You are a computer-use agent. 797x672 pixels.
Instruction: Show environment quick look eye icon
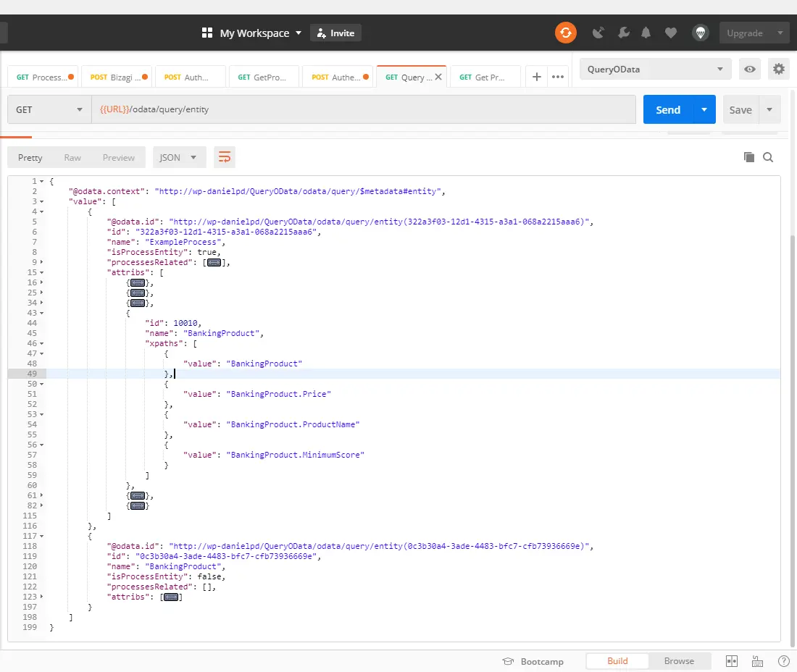pyautogui.click(x=750, y=69)
